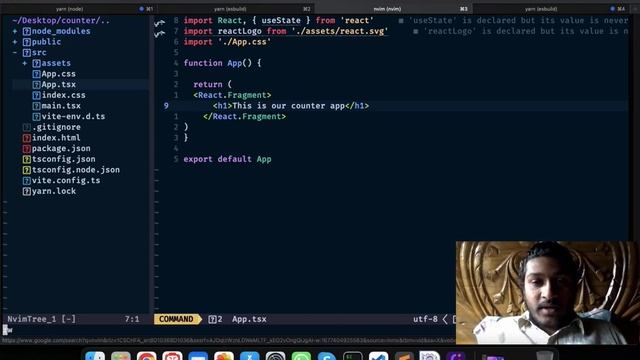Open Finder from the dock

(x=95, y=356)
